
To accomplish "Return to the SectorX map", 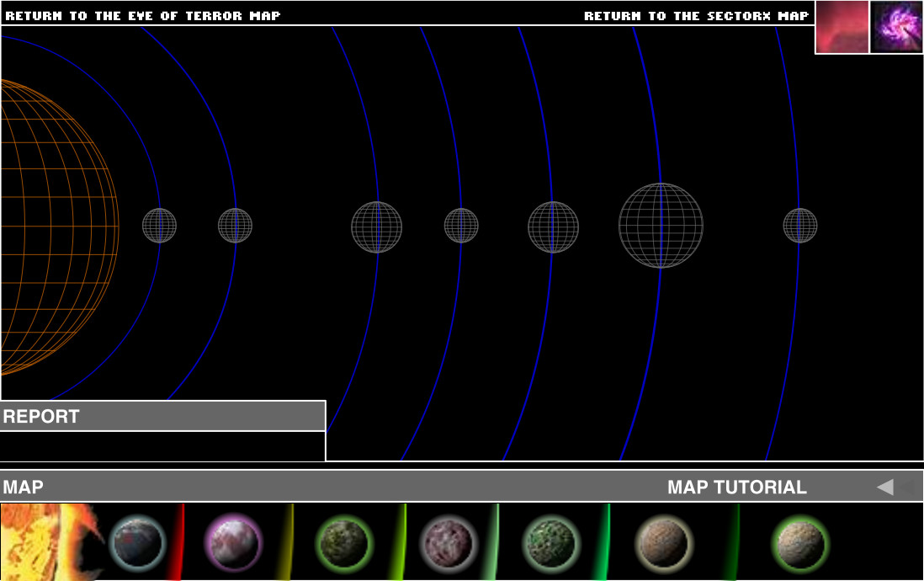I will [x=696, y=15].
